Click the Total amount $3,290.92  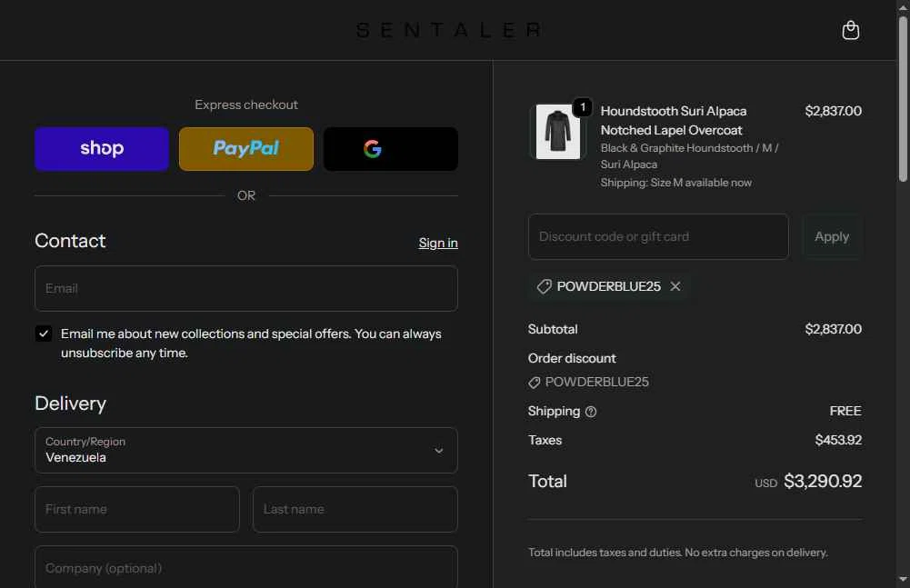(x=823, y=481)
